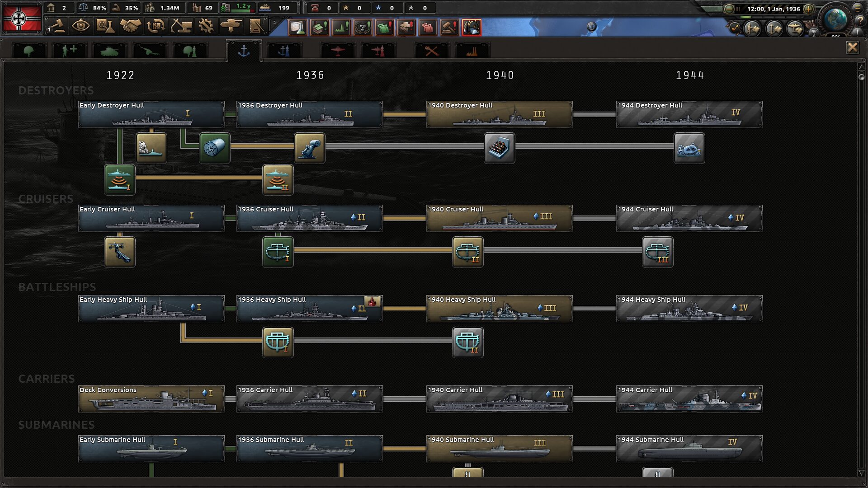Research the 1944 Carrier Hull
This screenshot has height=488, width=868.
coord(689,399)
